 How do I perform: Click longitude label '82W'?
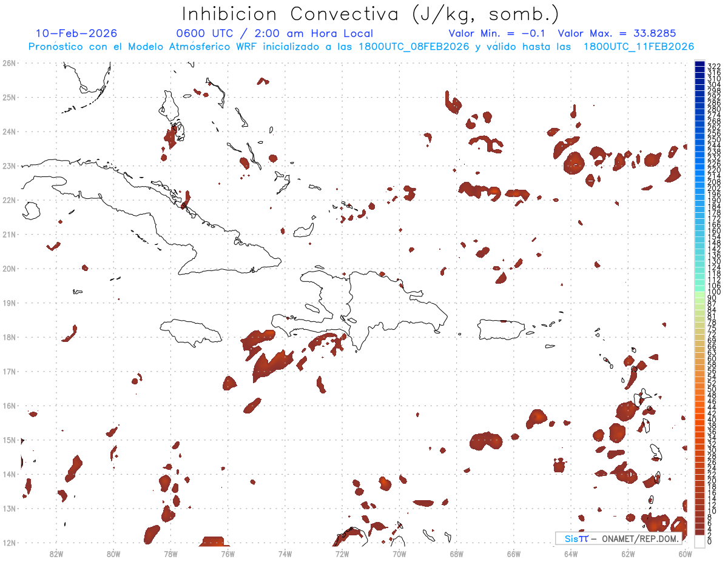pos(56,554)
